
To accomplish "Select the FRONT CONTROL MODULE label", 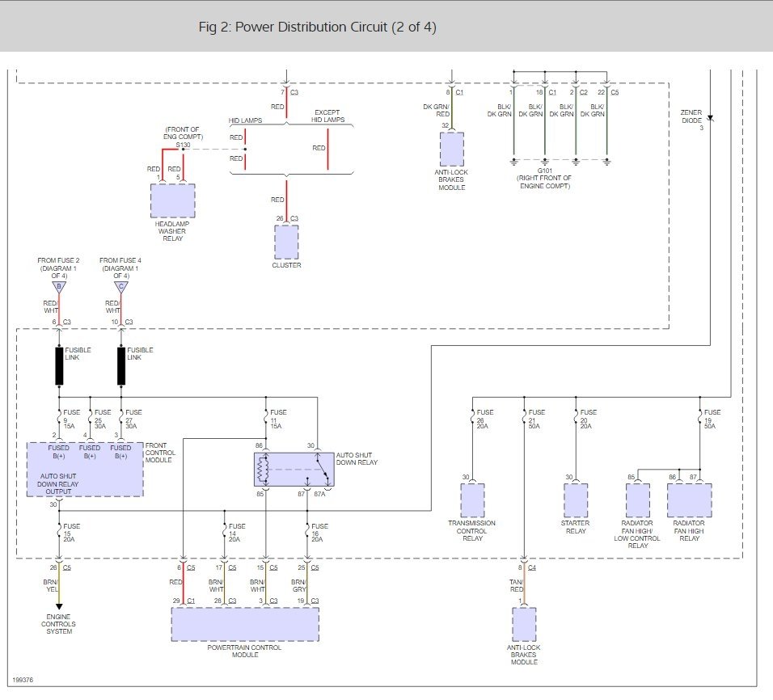I will 160,453.
